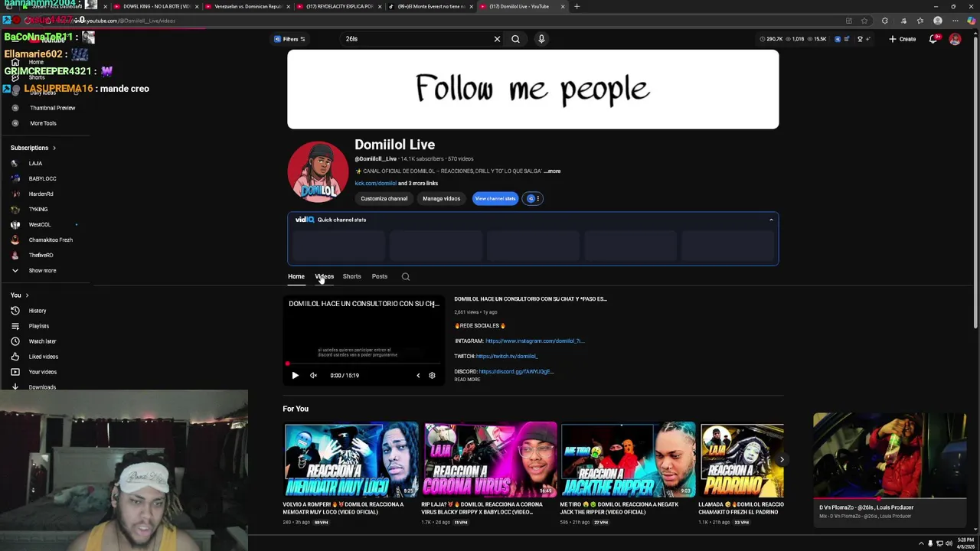
Task: Open the Create upload menu
Action: click(903, 39)
